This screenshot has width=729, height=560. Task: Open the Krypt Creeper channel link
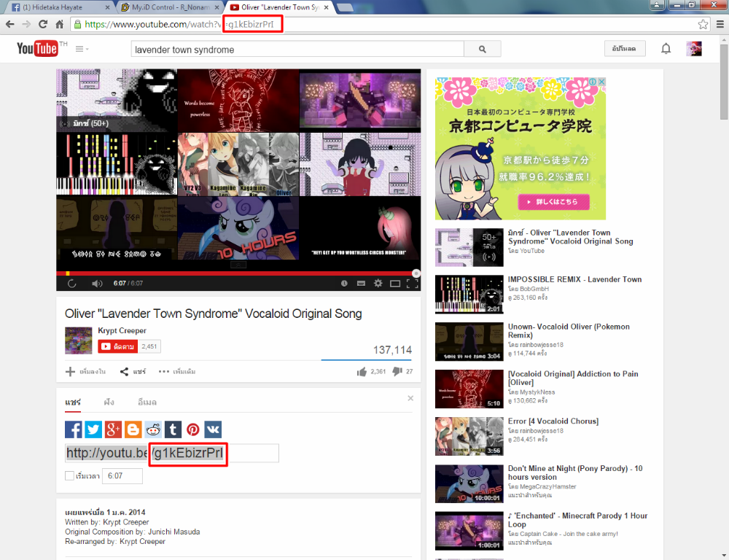pos(122,331)
